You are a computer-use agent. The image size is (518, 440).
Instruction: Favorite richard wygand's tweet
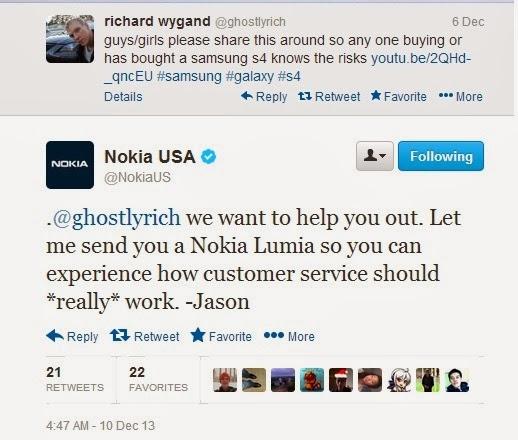pos(399,96)
